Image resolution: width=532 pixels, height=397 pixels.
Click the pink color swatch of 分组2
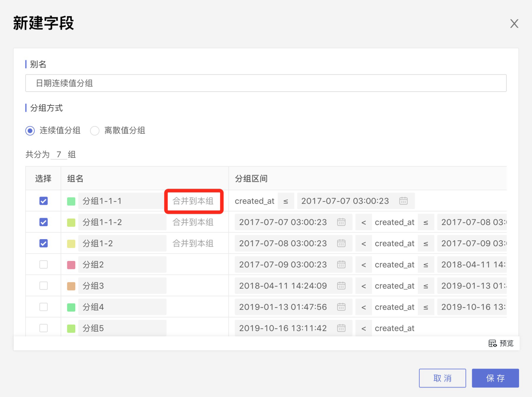click(x=71, y=265)
